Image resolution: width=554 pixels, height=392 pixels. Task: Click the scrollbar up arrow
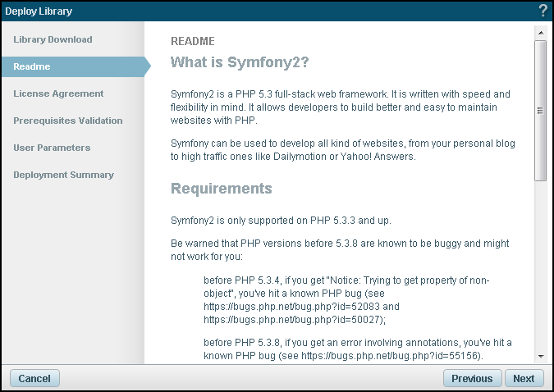tap(540, 32)
